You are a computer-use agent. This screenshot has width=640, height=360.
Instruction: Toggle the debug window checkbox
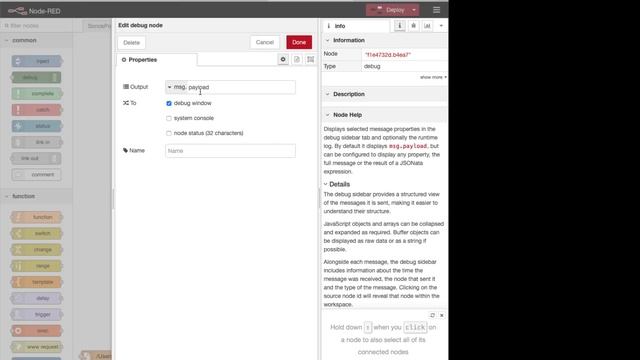pos(169,103)
